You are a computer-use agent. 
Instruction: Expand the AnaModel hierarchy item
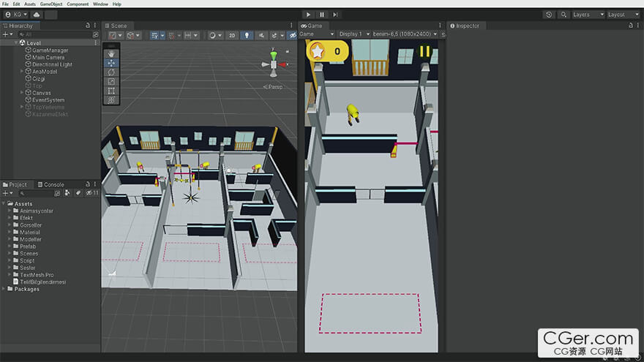tap(22, 72)
